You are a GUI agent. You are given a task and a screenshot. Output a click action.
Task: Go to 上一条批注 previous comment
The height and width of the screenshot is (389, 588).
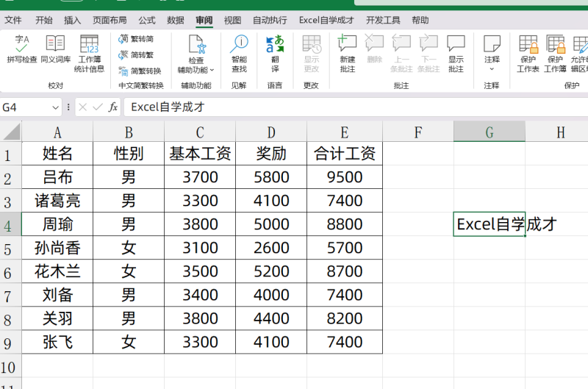pyautogui.click(x=401, y=53)
